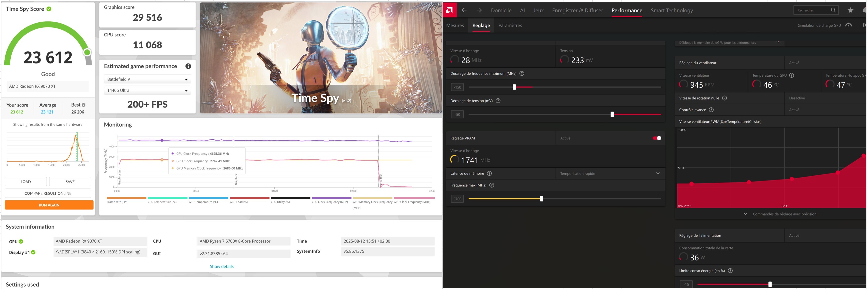
Task: Toggle GPU Load (%) series in Monitoring
Action: [x=249, y=200]
